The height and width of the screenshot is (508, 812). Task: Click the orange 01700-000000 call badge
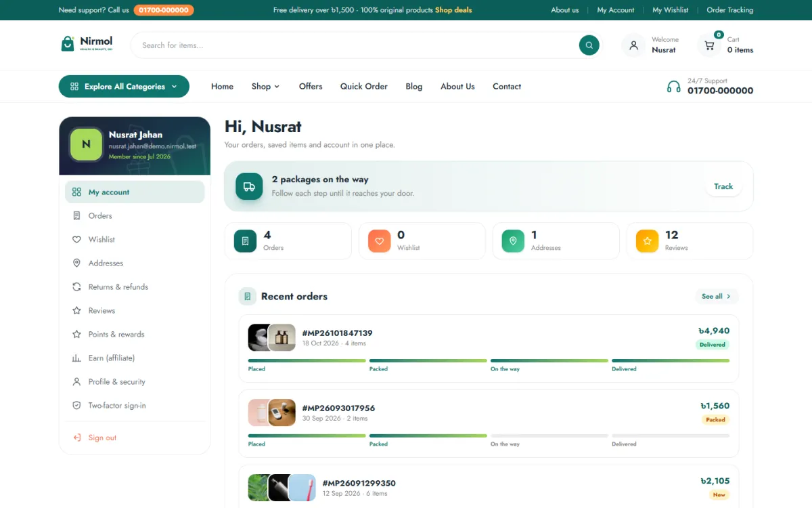164,10
